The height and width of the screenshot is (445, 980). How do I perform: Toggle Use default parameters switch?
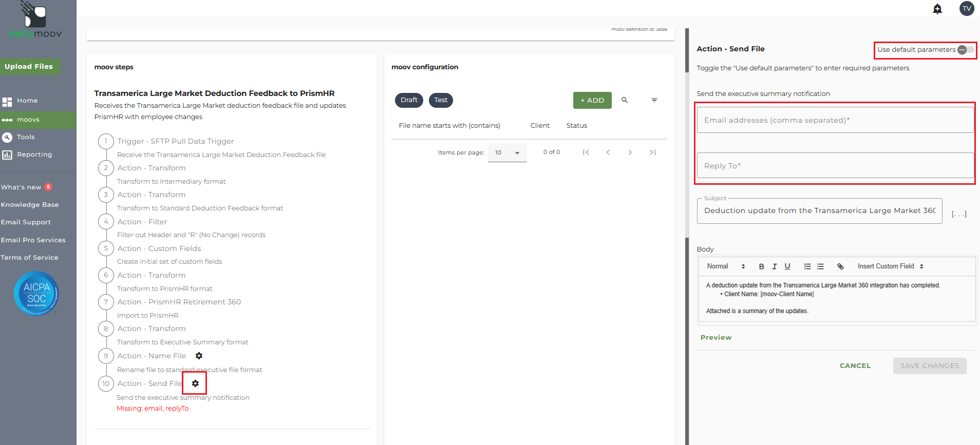965,50
